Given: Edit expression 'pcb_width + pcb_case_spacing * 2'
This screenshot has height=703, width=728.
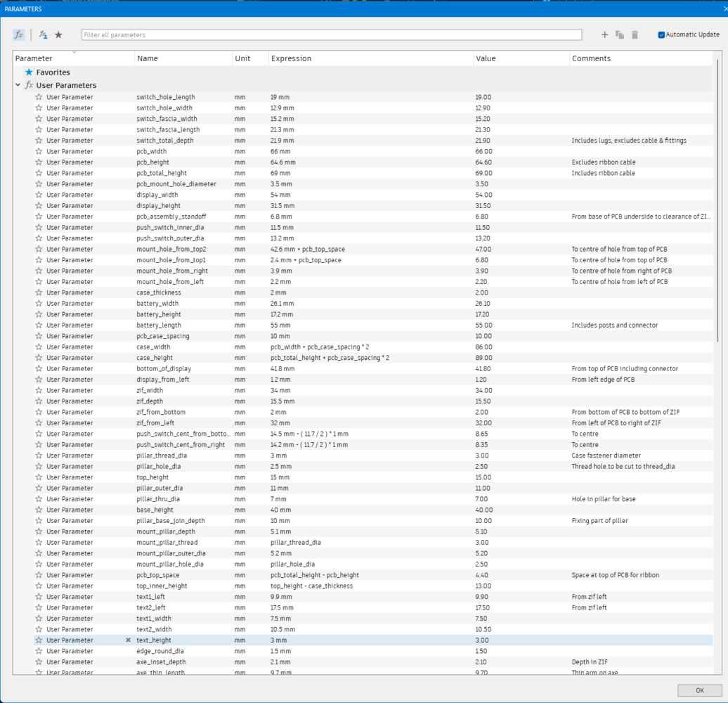Looking at the screenshot, I should [320, 347].
